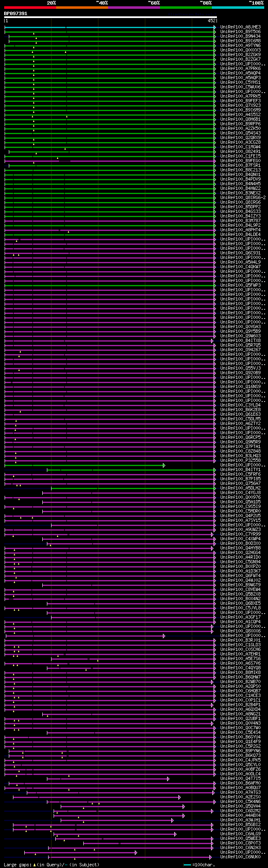
Task: Select the UniRef100_C1HCE3 label
Action: (240, 696)
